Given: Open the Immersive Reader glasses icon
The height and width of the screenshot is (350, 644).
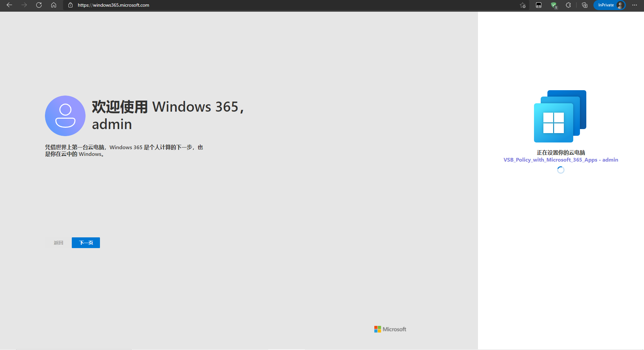Looking at the screenshot, I should [x=539, y=5].
